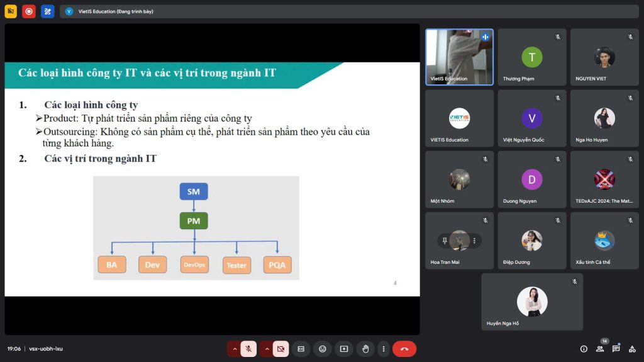Click the present screen icon

pyautogui.click(x=344, y=349)
